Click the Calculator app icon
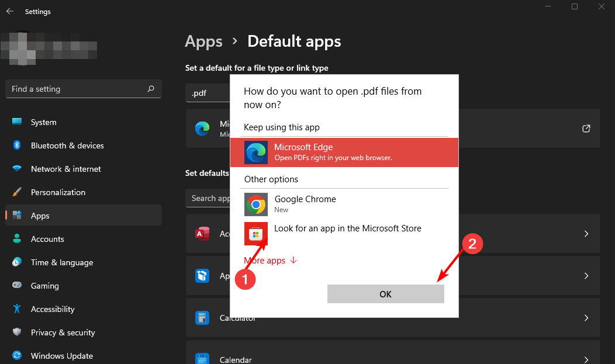The image size is (615, 364). pyautogui.click(x=202, y=318)
